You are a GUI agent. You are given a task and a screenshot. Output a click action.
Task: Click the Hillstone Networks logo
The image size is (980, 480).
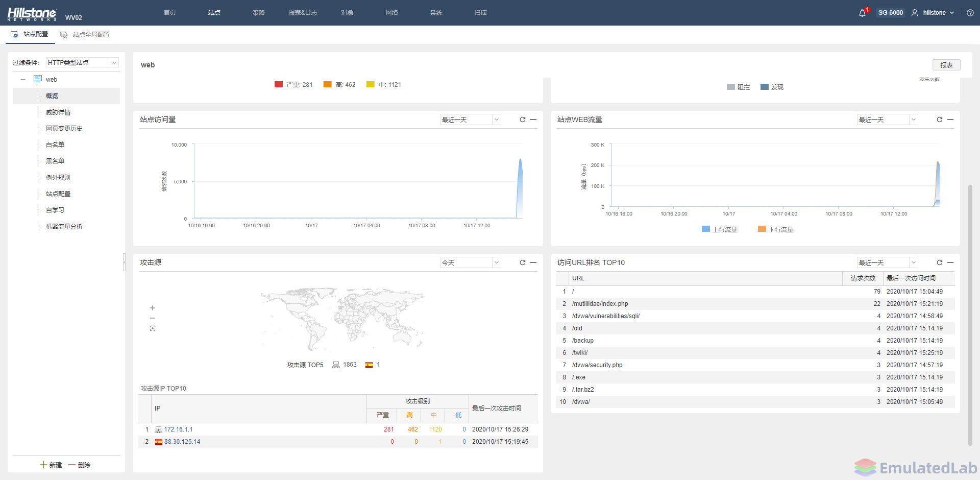32,14
